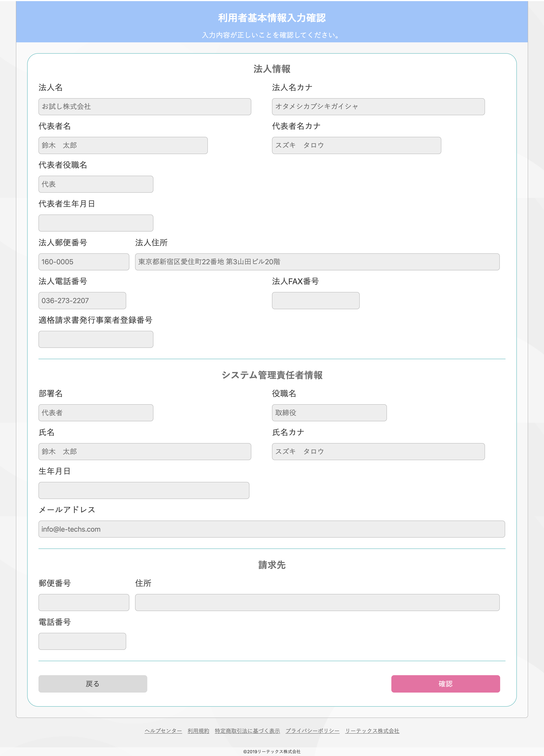Screen dimensions: 544x756
Task: Click the empty 代表者生年月日 field
Action: pos(96,223)
